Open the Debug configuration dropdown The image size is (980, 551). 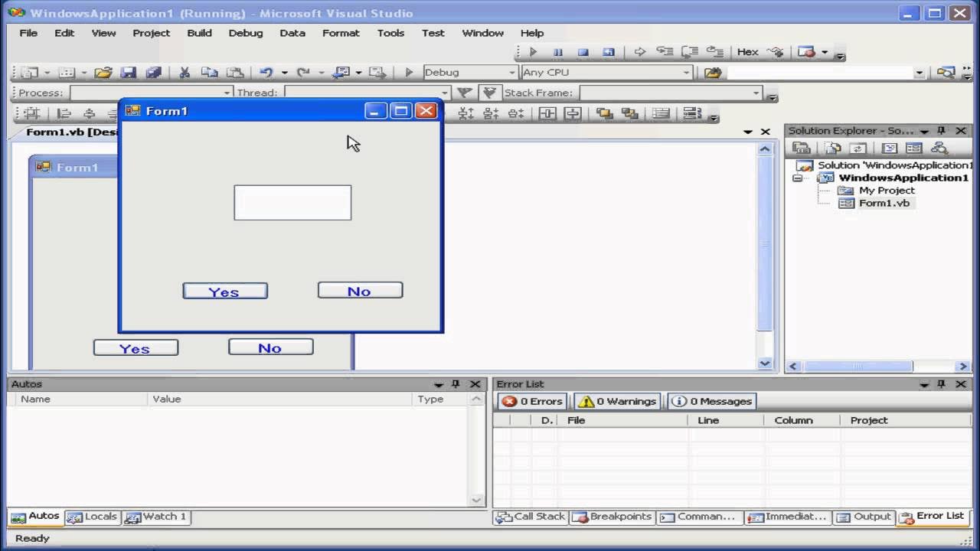click(x=512, y=73)
